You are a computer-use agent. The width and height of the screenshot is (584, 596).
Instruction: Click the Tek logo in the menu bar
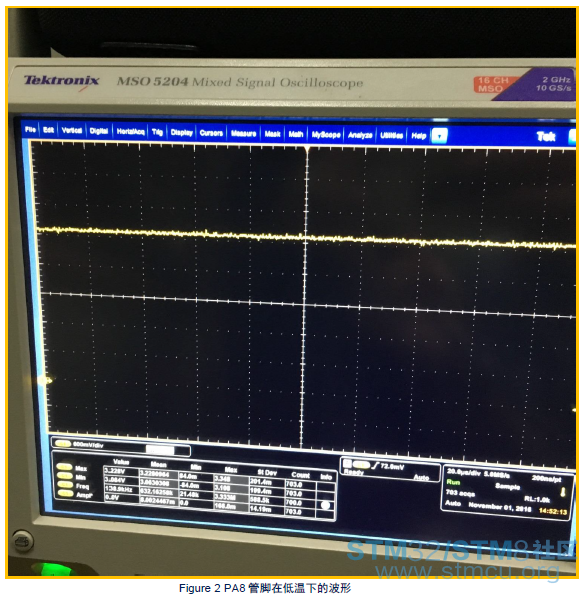tap(546, 136)
